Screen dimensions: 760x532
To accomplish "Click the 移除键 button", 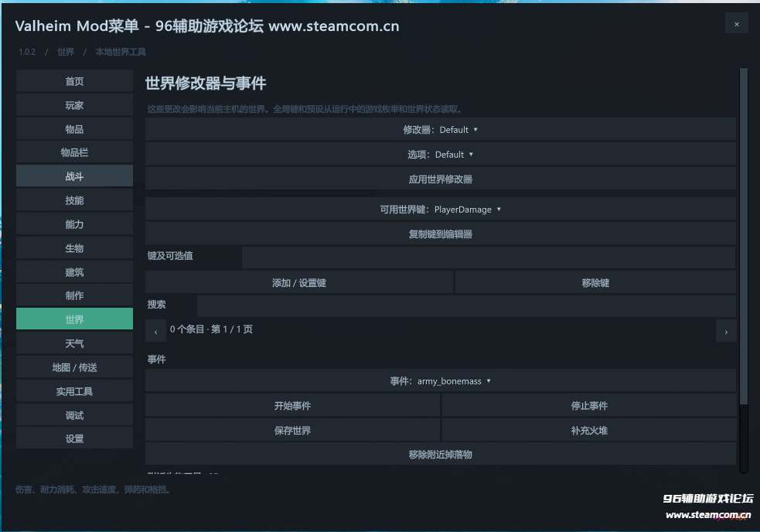I will 595,282.
